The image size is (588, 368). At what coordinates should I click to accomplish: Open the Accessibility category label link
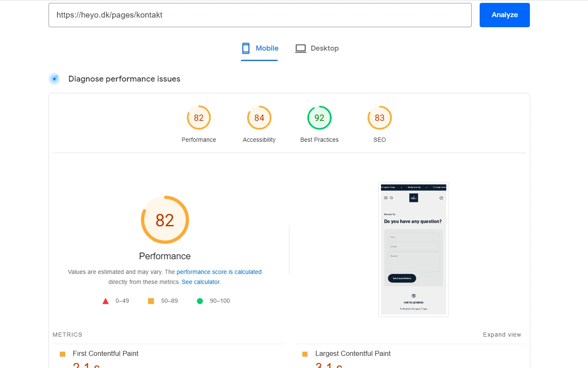pos(259,140)
